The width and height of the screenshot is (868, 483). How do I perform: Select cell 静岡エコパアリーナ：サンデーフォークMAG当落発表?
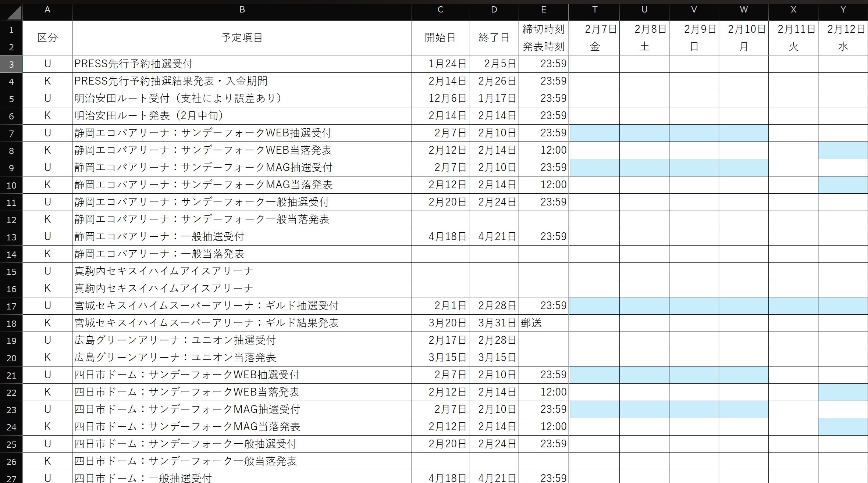(242, 185)
